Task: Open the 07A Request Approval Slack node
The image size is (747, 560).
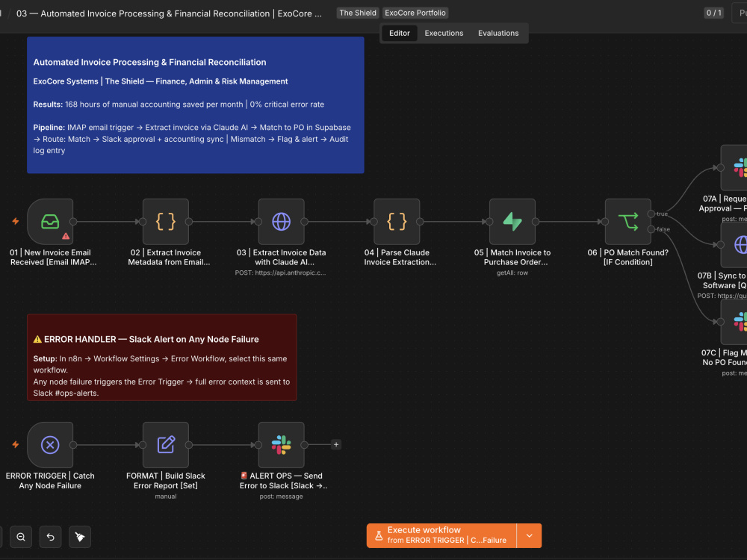Action: (734, 167)
